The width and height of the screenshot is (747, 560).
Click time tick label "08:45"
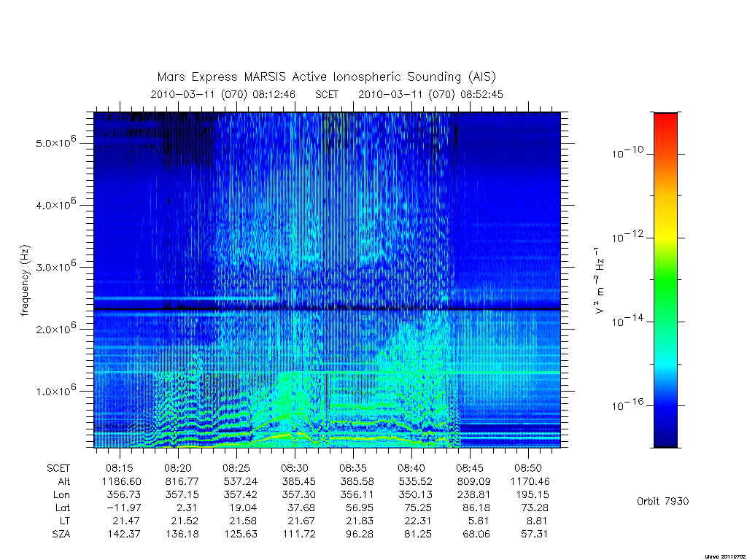(470, 468)
